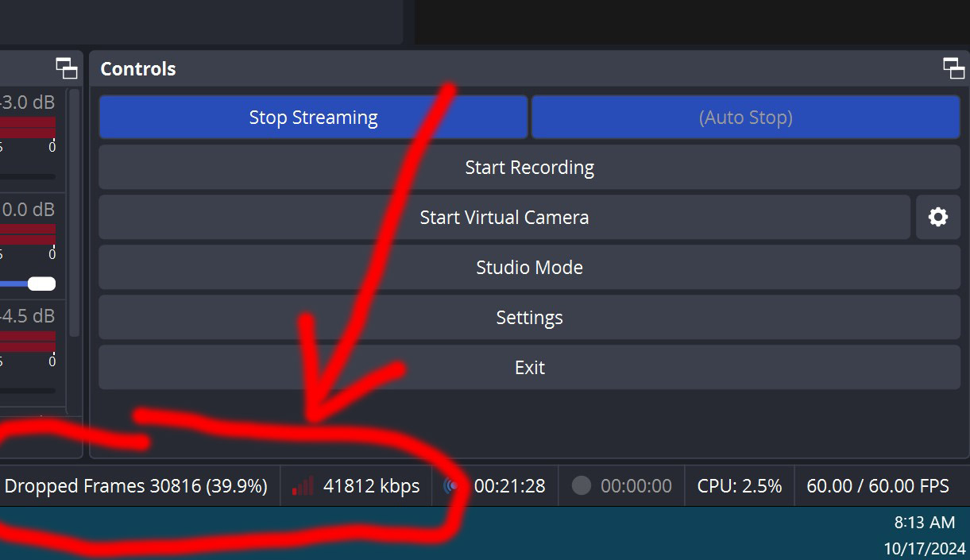Click the CPU usage indicator

(739, 486)
